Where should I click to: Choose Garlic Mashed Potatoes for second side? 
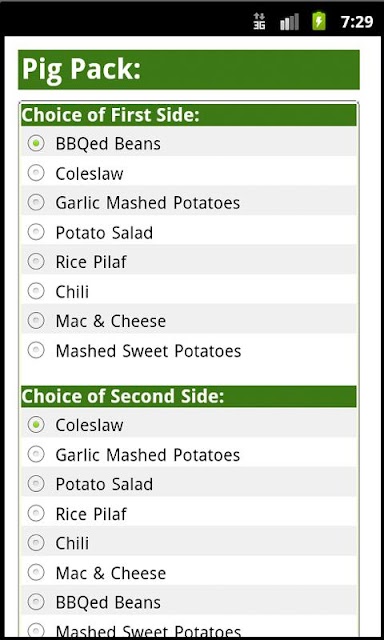click(189, 455)
